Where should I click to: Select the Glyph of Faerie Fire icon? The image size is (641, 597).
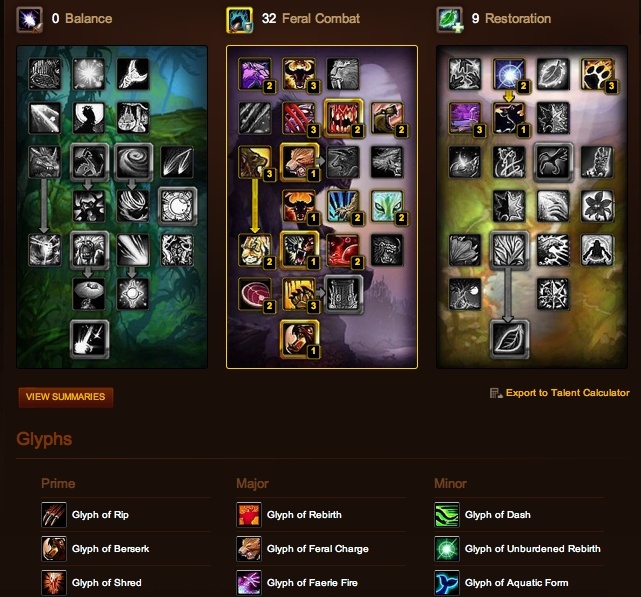pos(249,583)
